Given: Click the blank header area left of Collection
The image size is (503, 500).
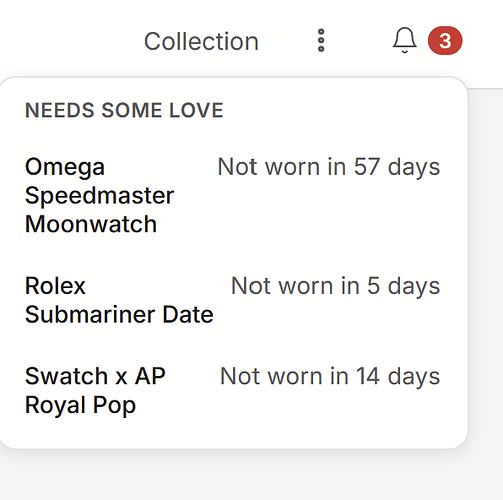Looking at the screenshot, I should [67, 40].
